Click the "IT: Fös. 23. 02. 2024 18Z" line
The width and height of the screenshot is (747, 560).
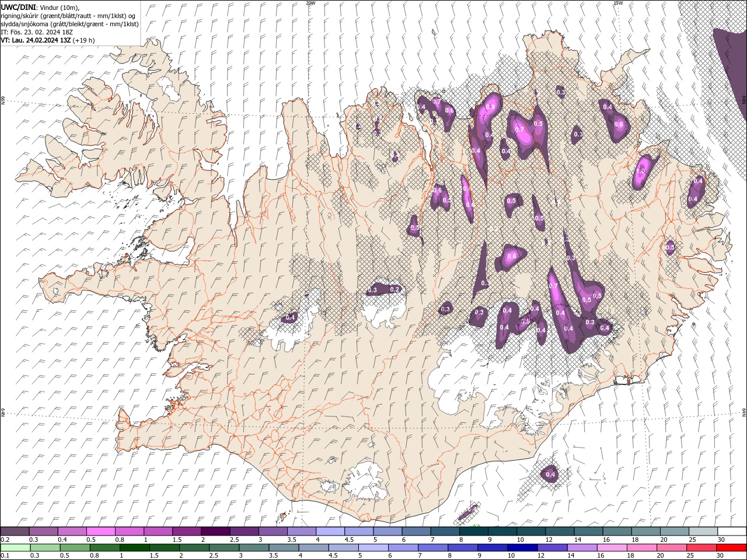coord(37,32)
